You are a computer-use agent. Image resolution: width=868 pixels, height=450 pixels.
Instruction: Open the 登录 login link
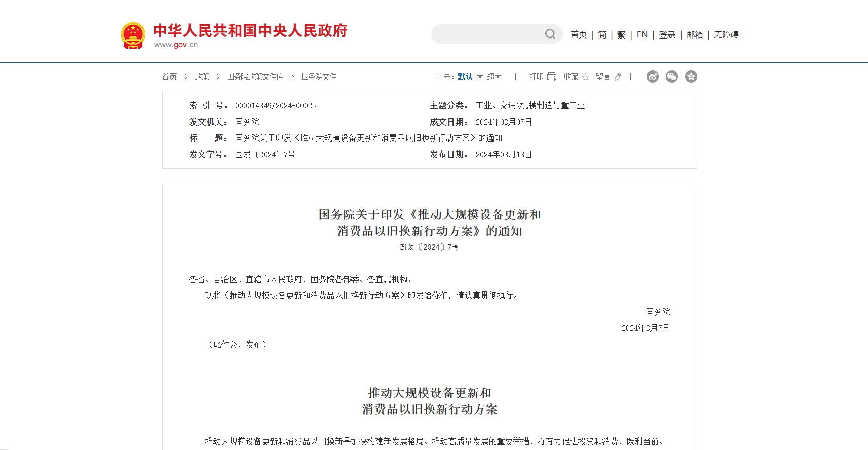tap(667, 34)
